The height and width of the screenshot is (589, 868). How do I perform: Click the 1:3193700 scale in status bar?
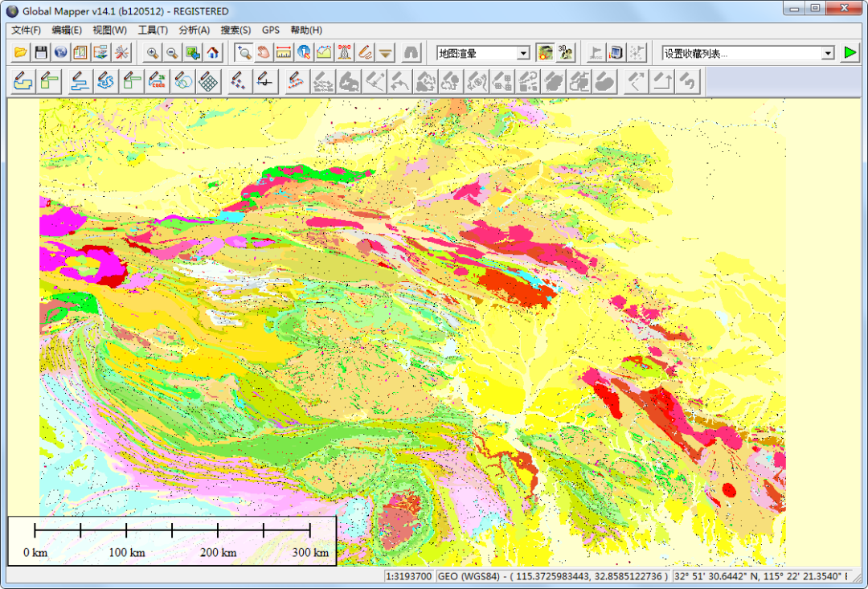(x=409, y=576)
